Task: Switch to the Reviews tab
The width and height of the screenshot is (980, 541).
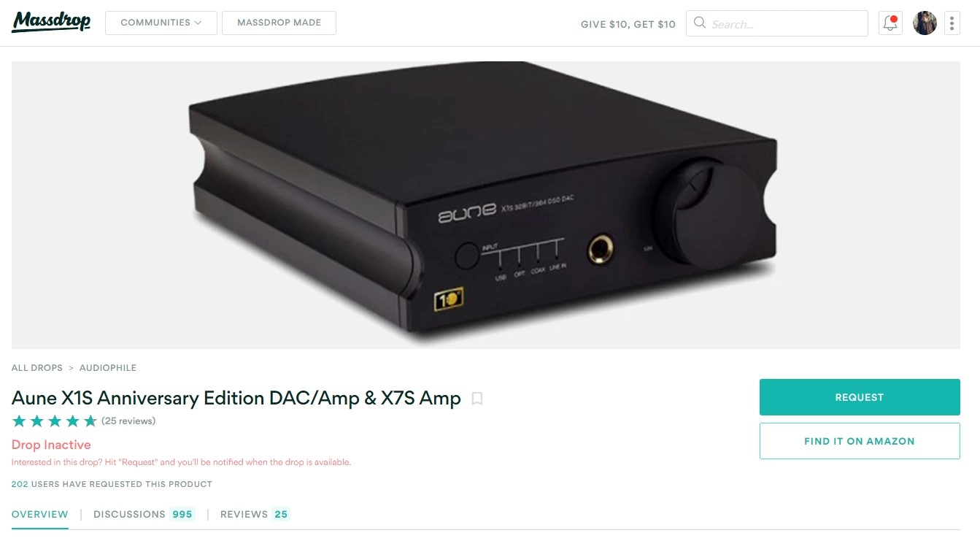Action: point(255,514)
